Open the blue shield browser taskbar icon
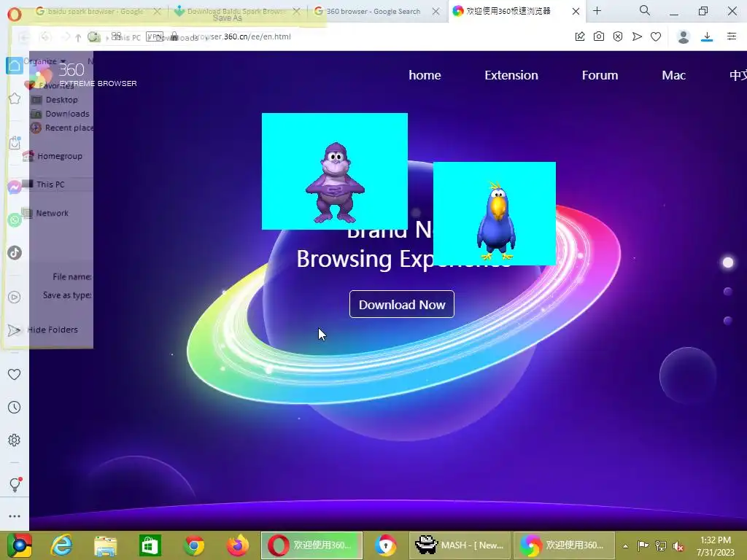 point(385,545)
